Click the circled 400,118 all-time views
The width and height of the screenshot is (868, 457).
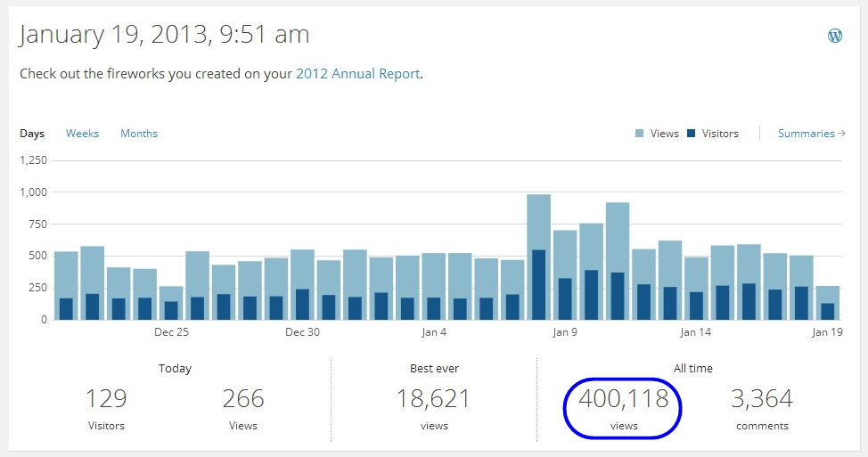624,398
